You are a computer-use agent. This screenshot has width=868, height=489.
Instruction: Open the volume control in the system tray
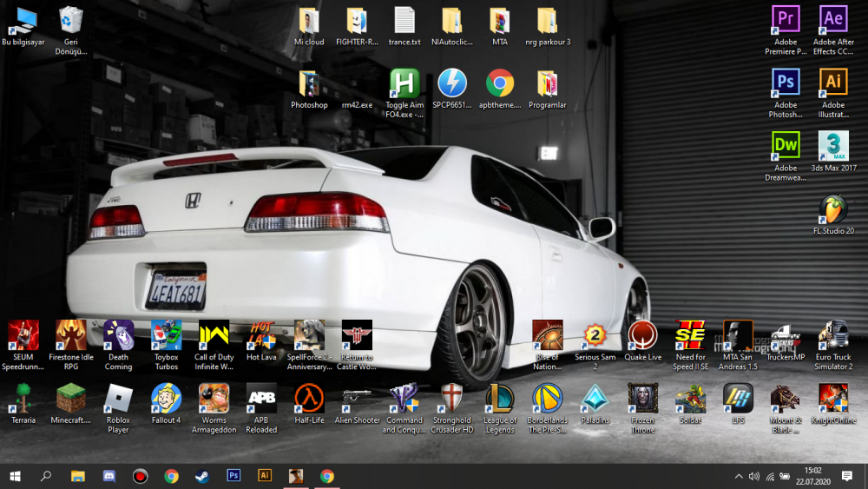(x=753, y=476)
